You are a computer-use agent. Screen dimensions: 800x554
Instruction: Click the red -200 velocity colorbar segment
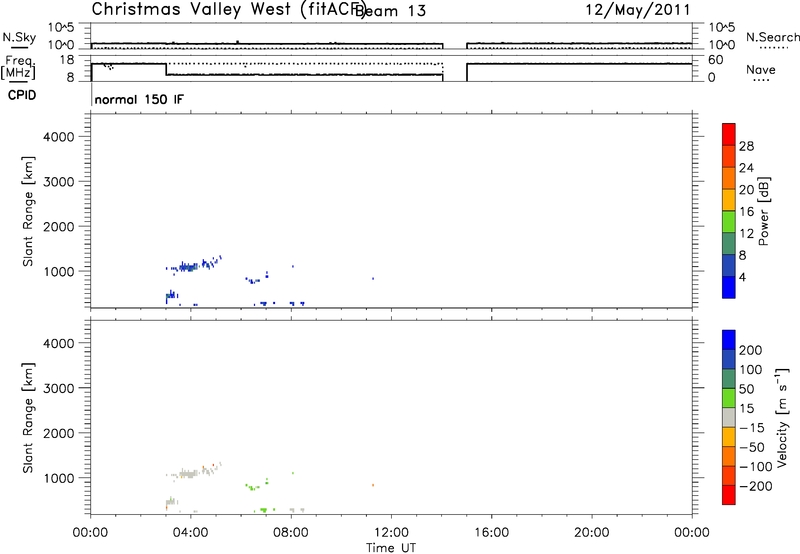(x=729, y=495)
